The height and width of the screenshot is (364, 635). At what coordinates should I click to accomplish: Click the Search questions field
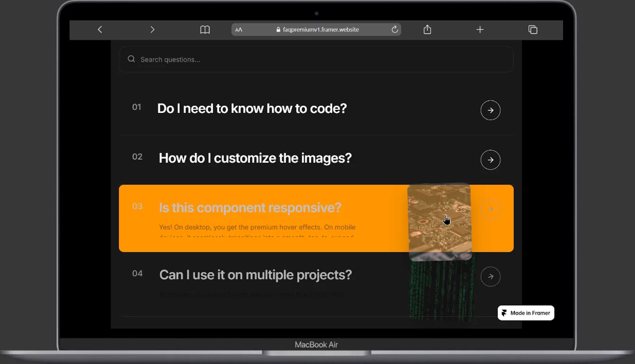(x=316, y=59)
